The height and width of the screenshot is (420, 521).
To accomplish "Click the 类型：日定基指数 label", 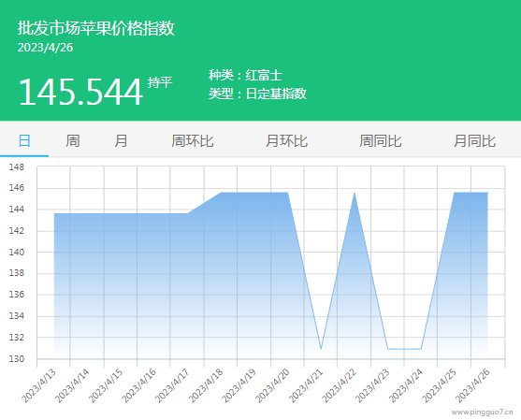I will [257, 94].
